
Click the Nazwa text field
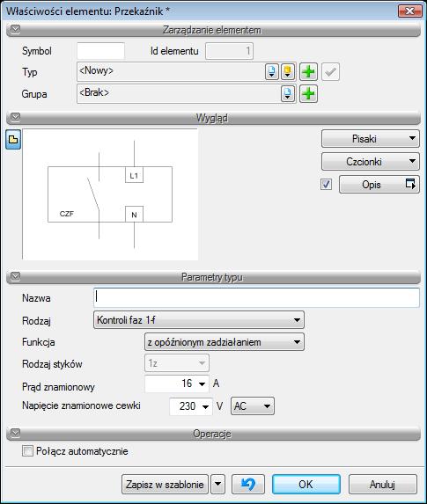pyautogui.click(x=256, y=297)
